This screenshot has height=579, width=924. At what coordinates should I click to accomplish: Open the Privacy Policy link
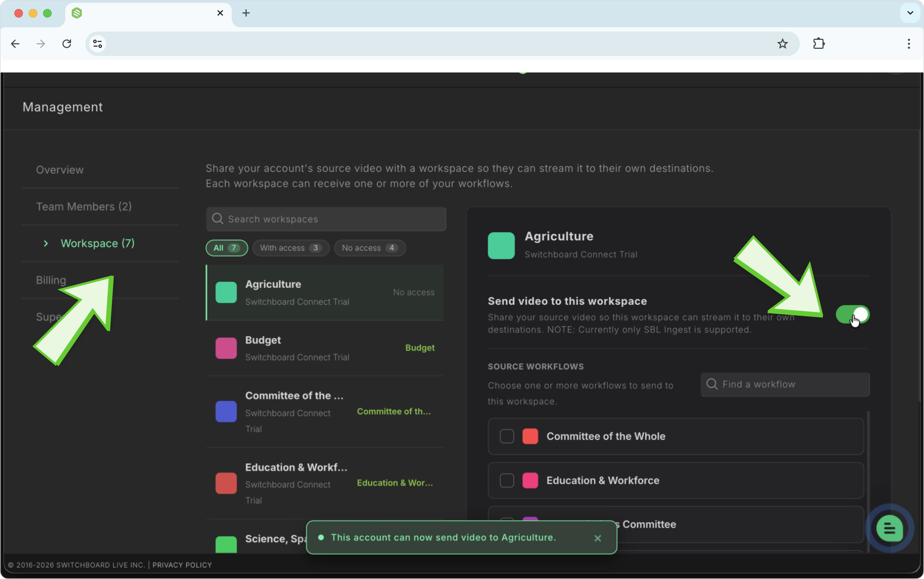182,565
